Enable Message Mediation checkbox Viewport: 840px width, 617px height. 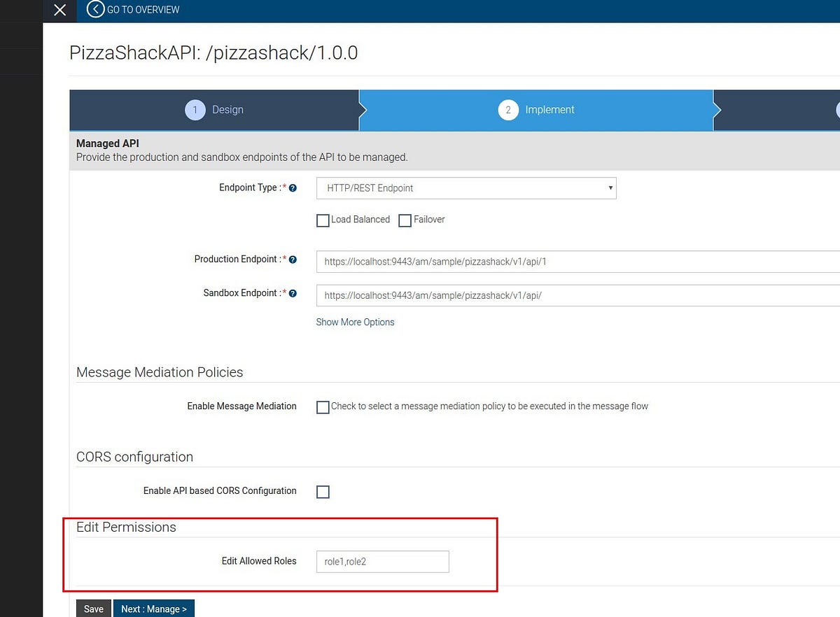[323, 406]
